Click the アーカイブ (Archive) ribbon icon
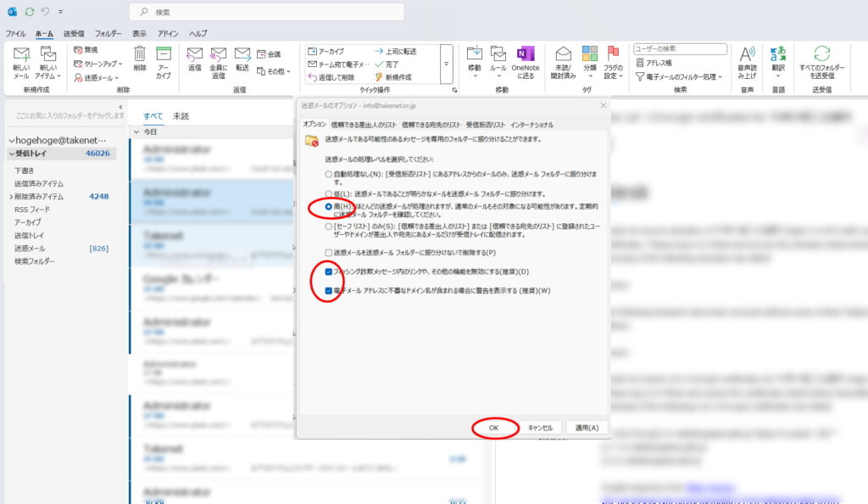This screenshot has height=504, width=868. (x=164, y=55)
